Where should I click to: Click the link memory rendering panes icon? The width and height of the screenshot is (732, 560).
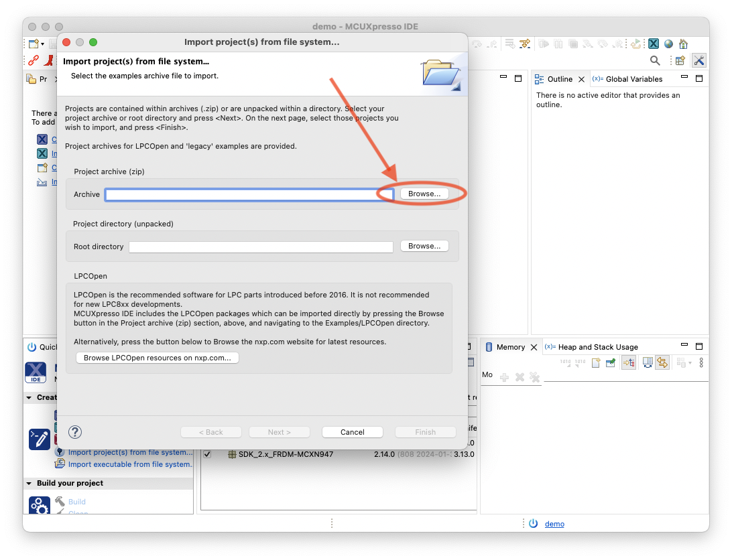tap(662, 362)
